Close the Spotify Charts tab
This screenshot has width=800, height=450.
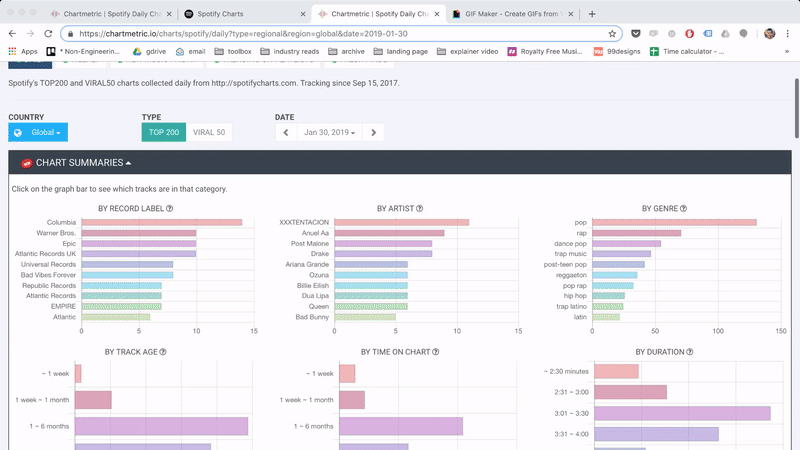(303, 14)
